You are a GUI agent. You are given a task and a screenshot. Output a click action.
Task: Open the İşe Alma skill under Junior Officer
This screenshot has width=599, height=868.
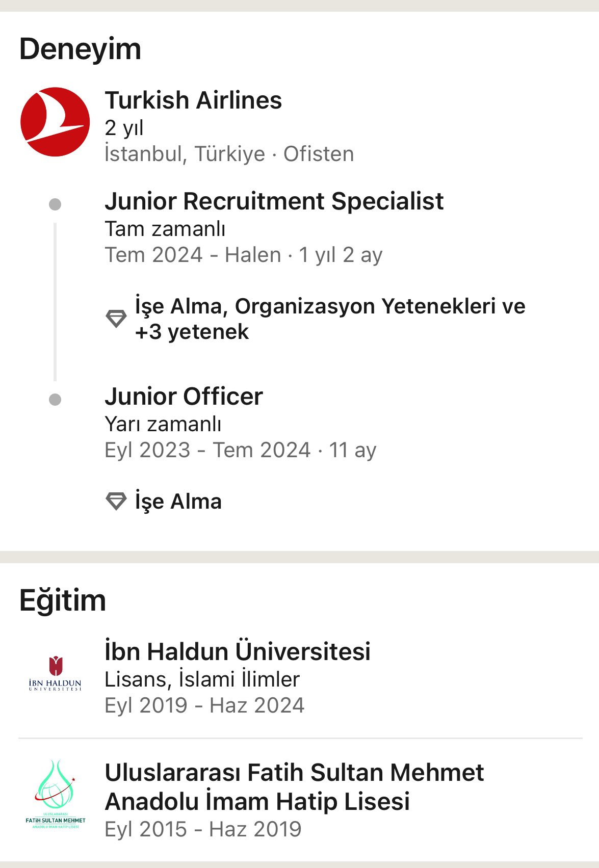pos(178,501)
